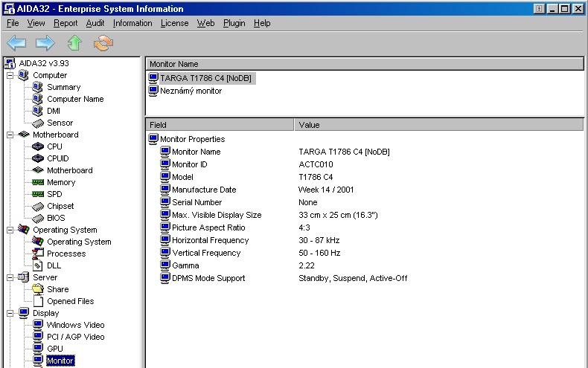588x368 pixels.
Task: Click the back arrow toolbar icon
Action: (16, 43)
